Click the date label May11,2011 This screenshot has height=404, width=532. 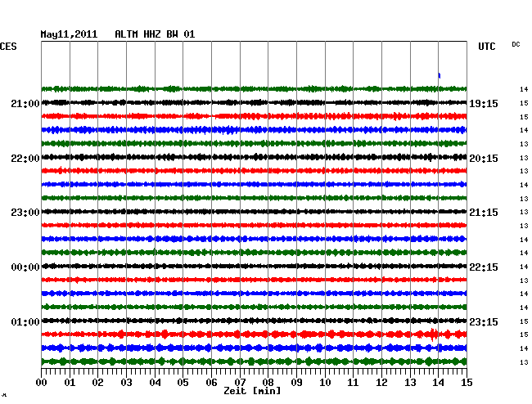pyautogui.click(x=69, y=34)
